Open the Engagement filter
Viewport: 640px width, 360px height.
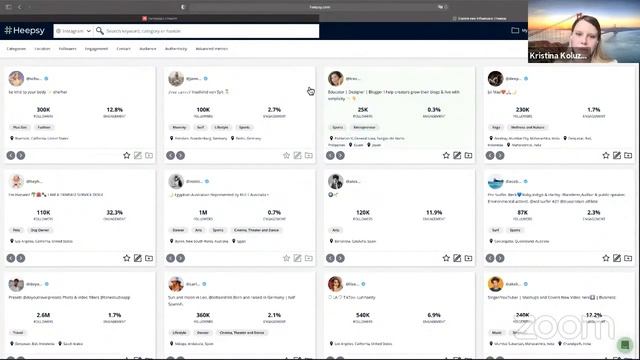[96, 49]
